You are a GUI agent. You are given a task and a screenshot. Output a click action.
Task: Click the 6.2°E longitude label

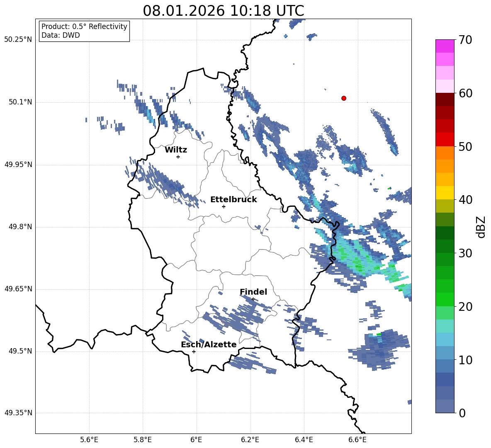click(250, 440)
